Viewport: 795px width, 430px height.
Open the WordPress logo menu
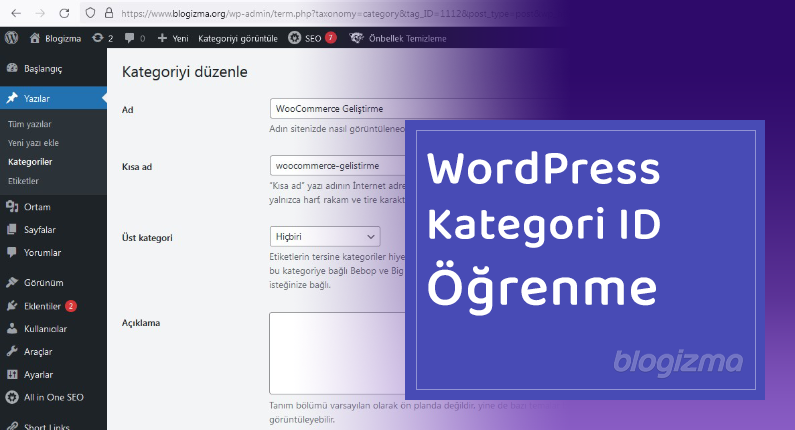pyautogui.click(x=12, y=38)
